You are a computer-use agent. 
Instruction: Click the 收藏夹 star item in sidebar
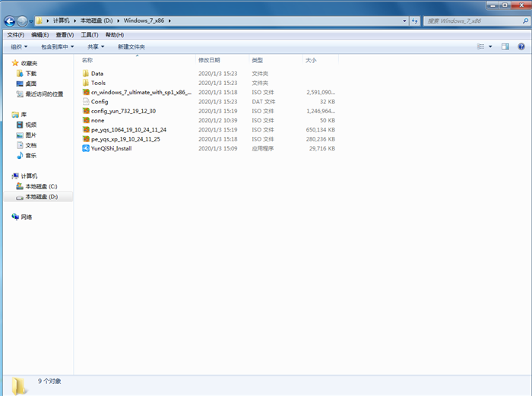[x=25, y=63]
